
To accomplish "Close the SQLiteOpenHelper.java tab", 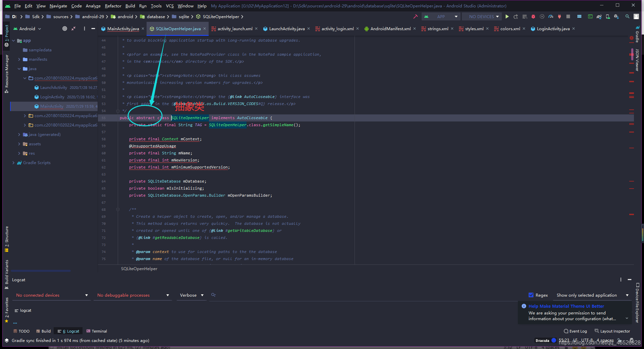I will click(205, 29).
